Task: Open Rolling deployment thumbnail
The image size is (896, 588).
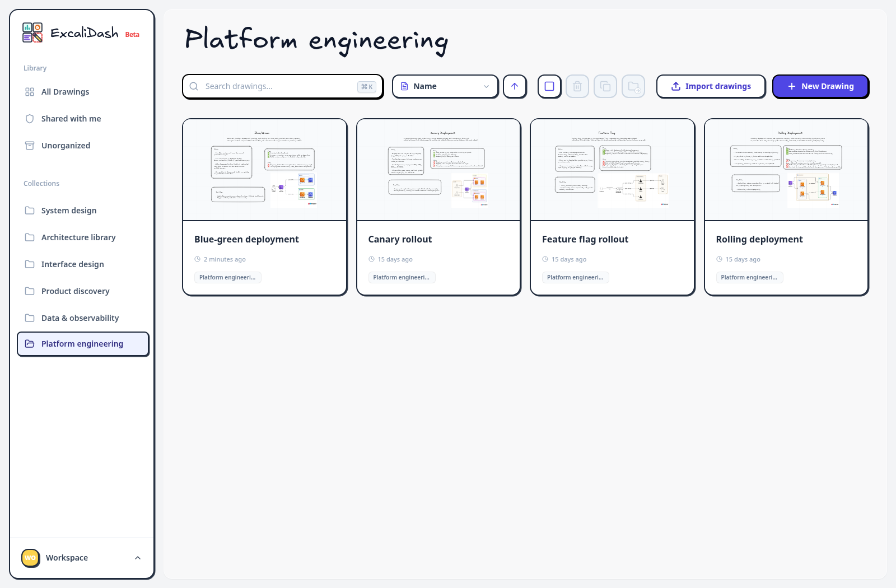Action: coord(786,170)
